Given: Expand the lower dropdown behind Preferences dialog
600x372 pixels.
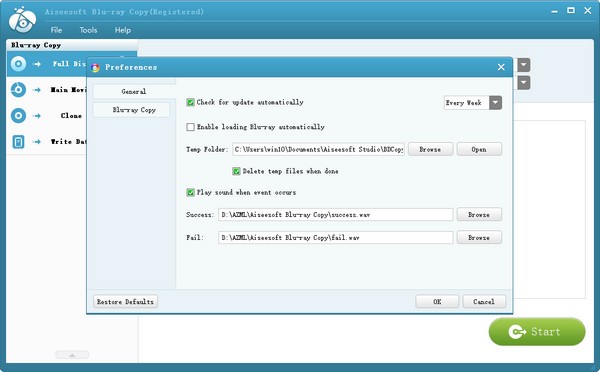Looking at the screenshot, I should 523,83.
